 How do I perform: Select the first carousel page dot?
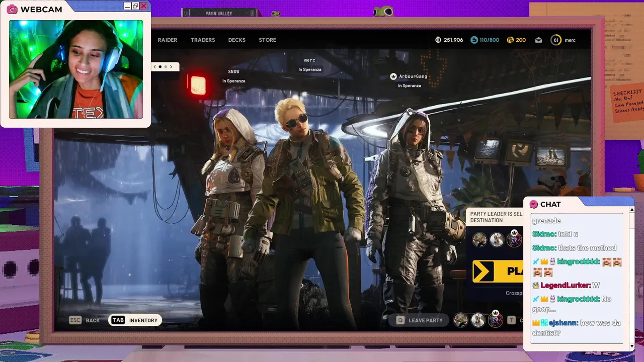pyautogui.click(x=160, y=66)
